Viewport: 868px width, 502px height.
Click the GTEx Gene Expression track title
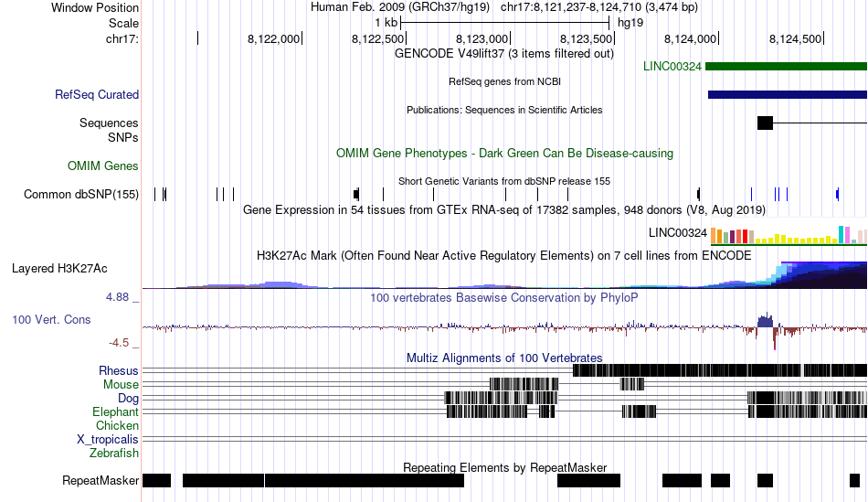[x=504, y=210]
